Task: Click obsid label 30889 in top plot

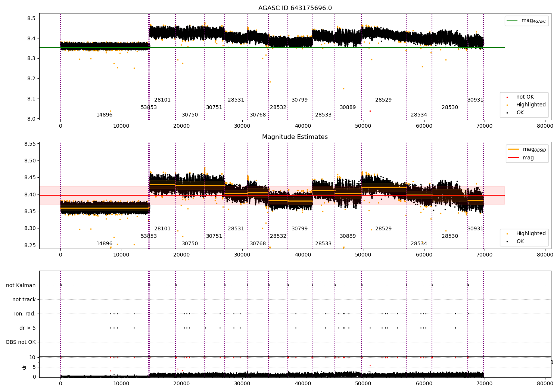Action: [x=348, y=108]
